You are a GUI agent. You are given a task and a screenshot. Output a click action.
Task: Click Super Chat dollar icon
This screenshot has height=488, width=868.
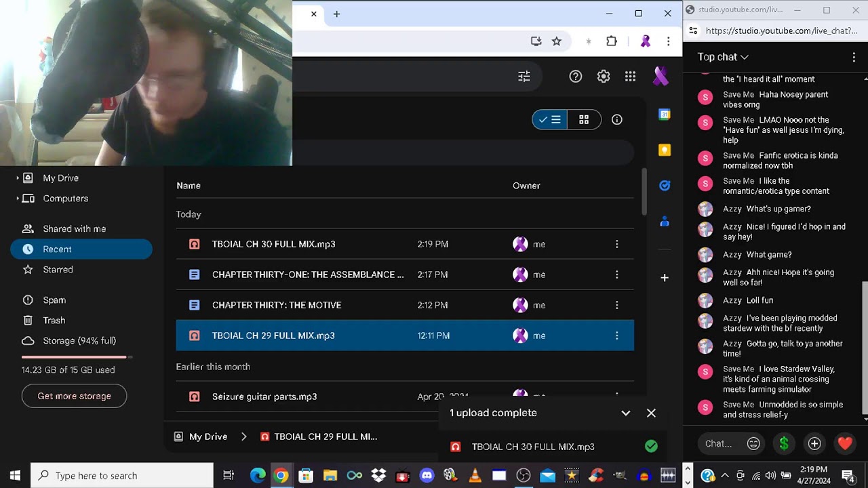(x=784, y=444)
